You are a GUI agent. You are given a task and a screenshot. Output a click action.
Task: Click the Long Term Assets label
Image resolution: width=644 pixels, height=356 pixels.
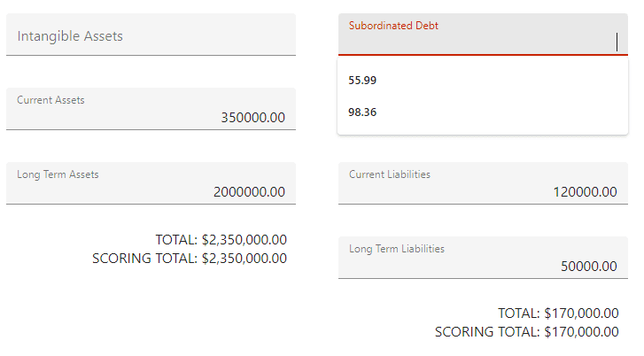click(x=58, y=174)
